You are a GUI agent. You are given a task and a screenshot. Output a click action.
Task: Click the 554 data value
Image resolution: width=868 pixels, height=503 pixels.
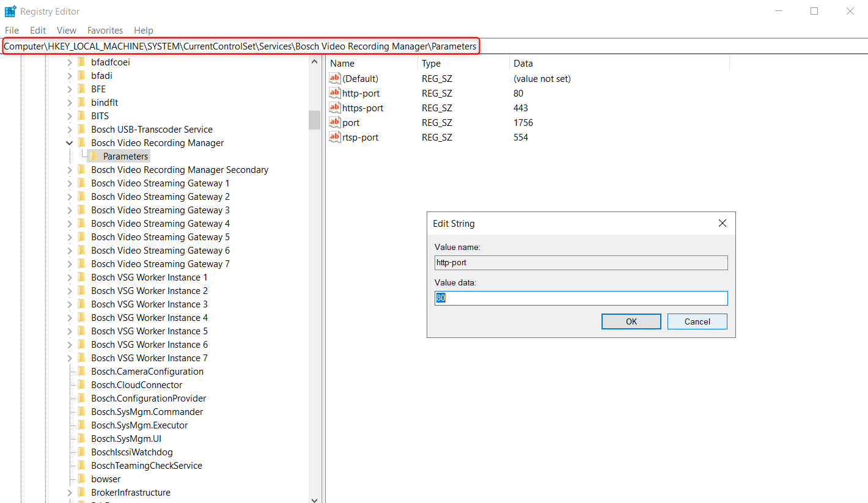click(x=521, y=137)
